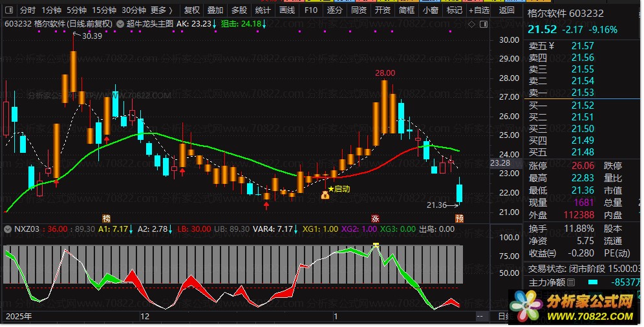Image resolution: width=644 pixels, height=327 pixels.
Task: Open the 统计 statistics tool
Action: click(263, 10)
